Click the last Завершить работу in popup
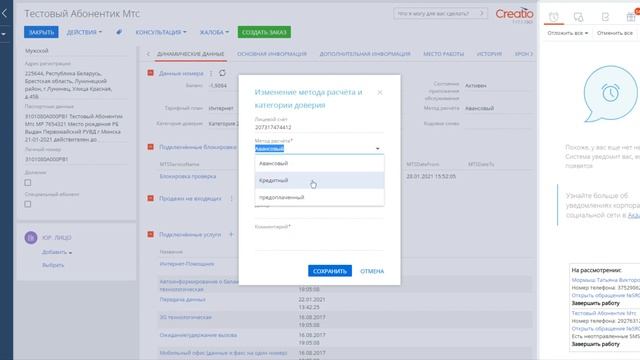 (x=596, y=344)
